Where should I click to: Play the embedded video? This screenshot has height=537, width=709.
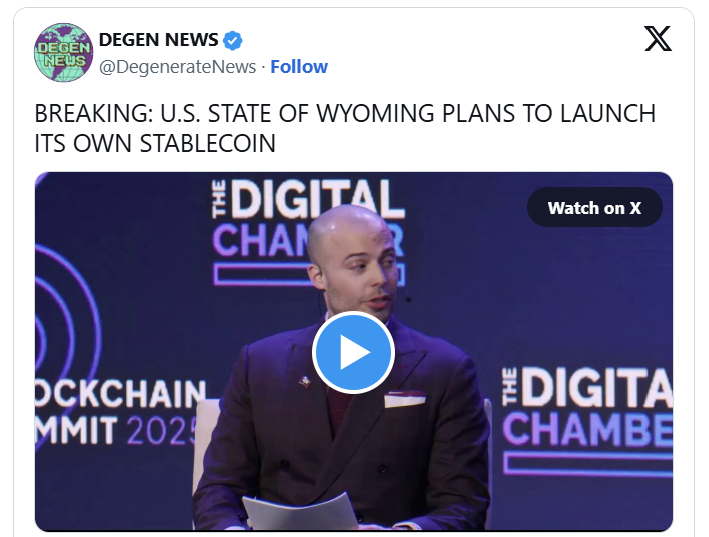pyautogui.click(x=353, y=352)
